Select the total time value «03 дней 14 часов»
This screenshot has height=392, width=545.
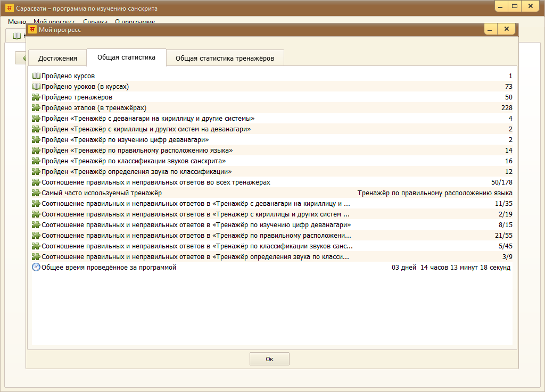[451, 268]
